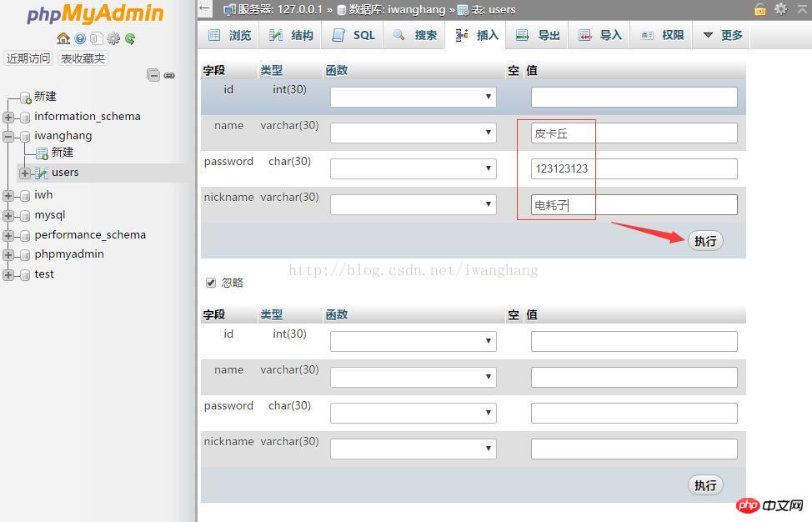Viewport: 812px width, 522px height.
Task: Click the mysql database cylinder icon
Action: 25,216
